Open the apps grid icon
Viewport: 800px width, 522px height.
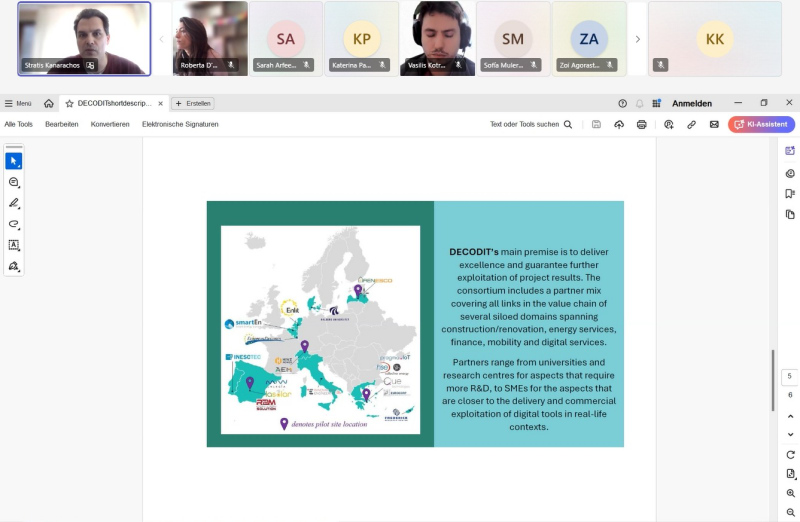click(657, 104)
